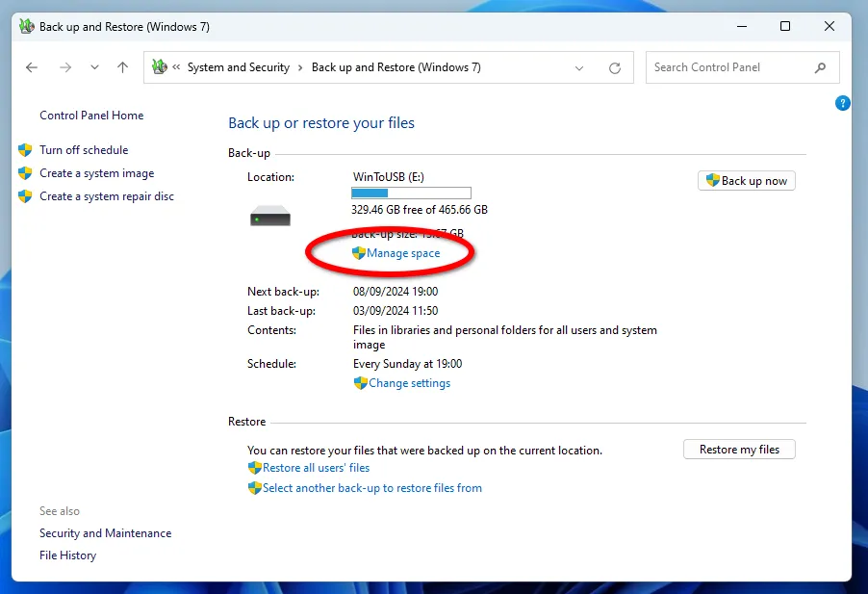868x594 pixels.
Task: Refresh the Control Panel page
Action: click(615, 68)
